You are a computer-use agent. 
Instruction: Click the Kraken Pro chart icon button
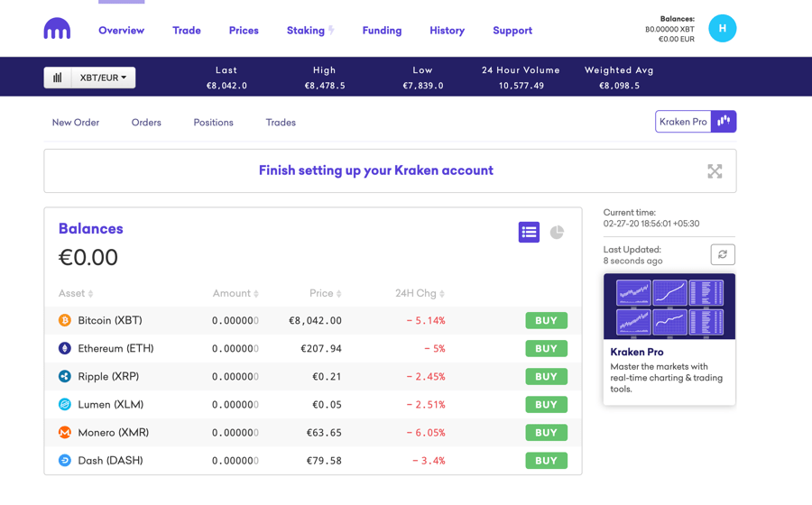pyautogui.click(x=724, y=122)
